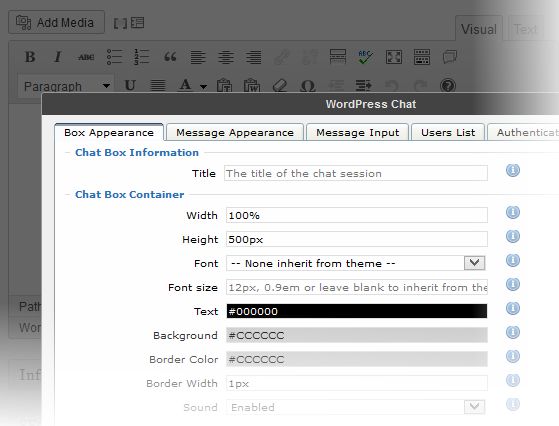Click the insert link chain icon

(282, 57)
